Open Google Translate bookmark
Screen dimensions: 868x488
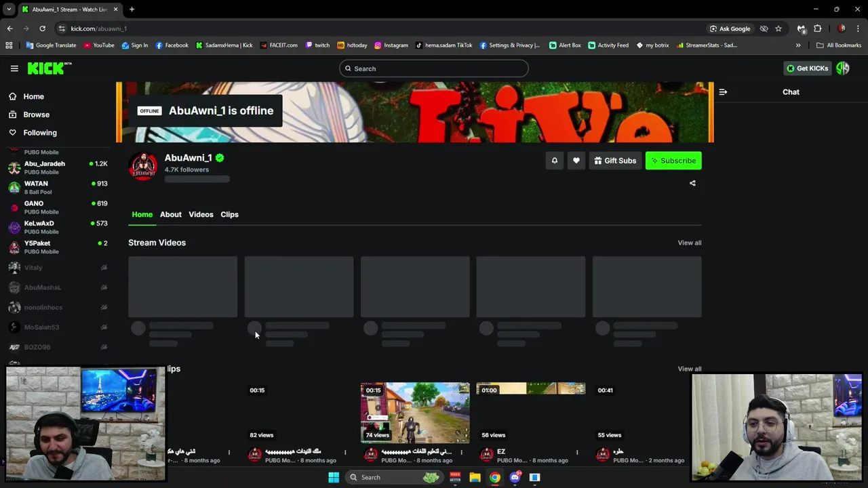pyautogui.click(x=51, y=45)
